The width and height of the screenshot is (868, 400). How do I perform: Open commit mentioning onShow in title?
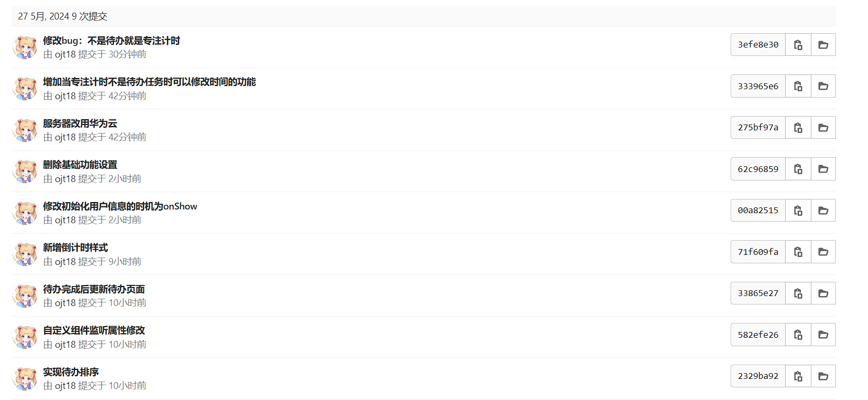point(120,206)
